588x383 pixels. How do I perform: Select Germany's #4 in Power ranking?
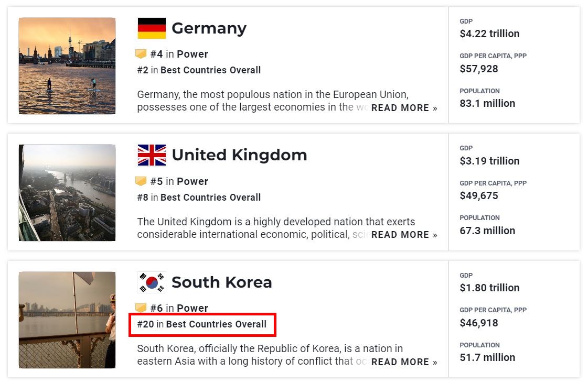(179, 54)
